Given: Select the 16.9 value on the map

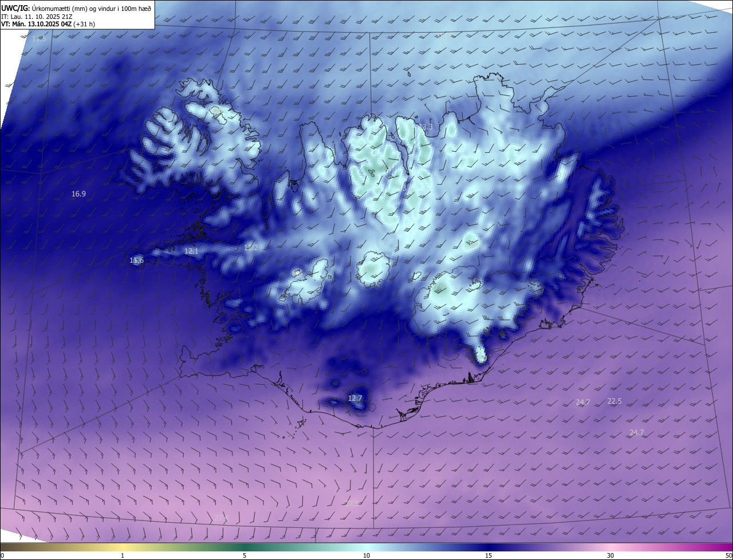Looking at the screenshot, I should click(78, 194).
